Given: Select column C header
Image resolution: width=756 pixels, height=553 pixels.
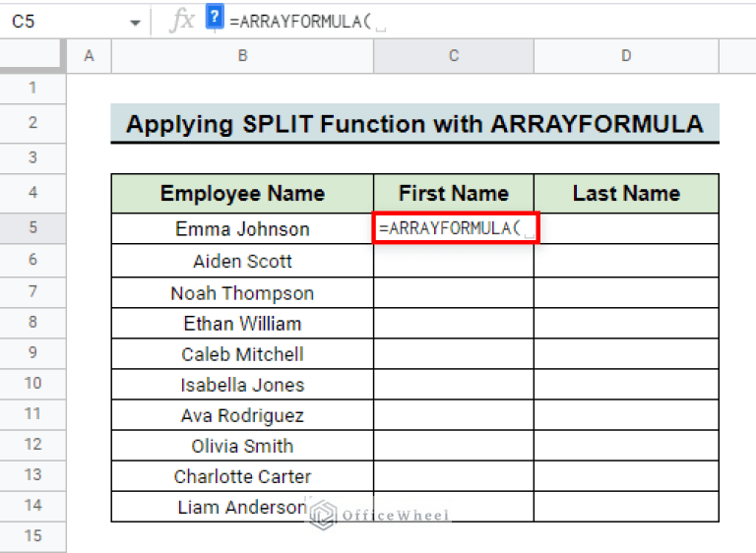Looking at the screenshot, I should [454, 56].
